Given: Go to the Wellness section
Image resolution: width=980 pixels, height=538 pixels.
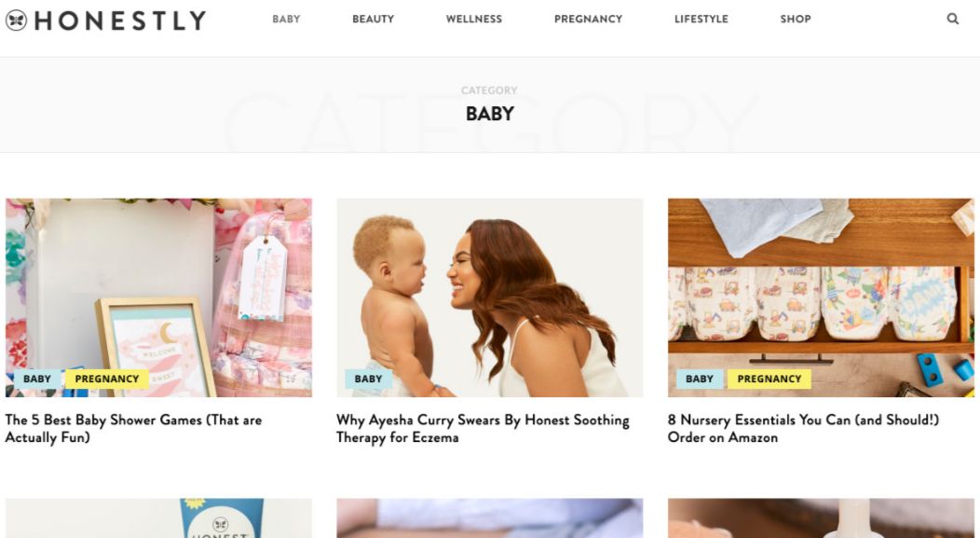Looking at the screenshot, I should pos(474,19).
